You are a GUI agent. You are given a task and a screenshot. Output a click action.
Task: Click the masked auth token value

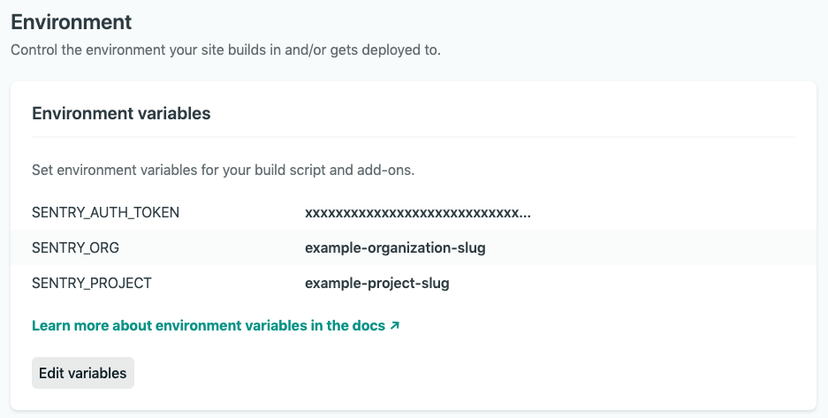(x=418, y=213)
